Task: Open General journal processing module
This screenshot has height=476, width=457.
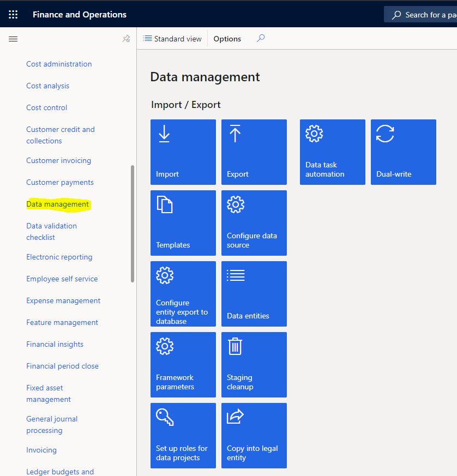Action: [52, 425]
